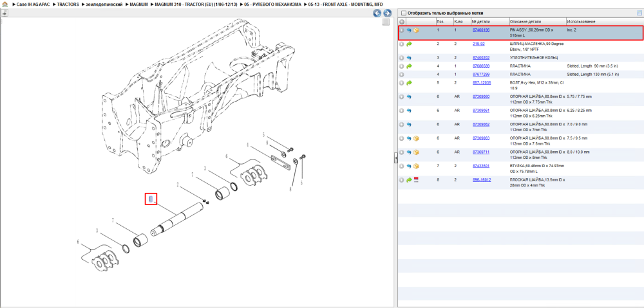Open 05 - РУЛЕВОГО МЕХАНИЗМА breadcrumb
The image size is (644, 308).
pyautogui.click(x=272, y=4)
